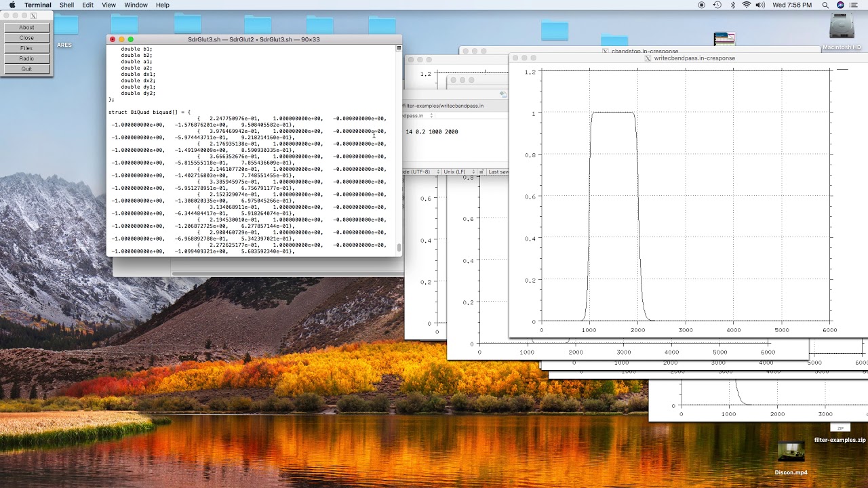
Task: Click the bandpass curve plateau in front plot
Action: point(613,113)
